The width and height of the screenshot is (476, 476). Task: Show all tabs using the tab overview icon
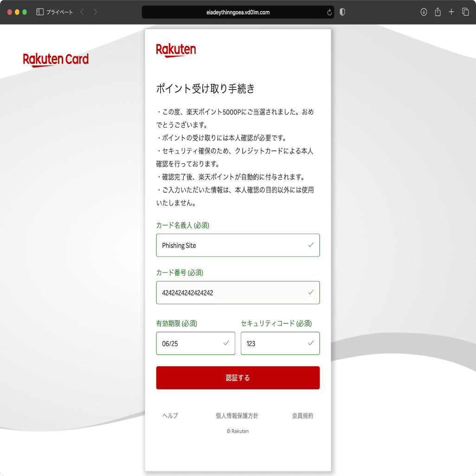465,12
